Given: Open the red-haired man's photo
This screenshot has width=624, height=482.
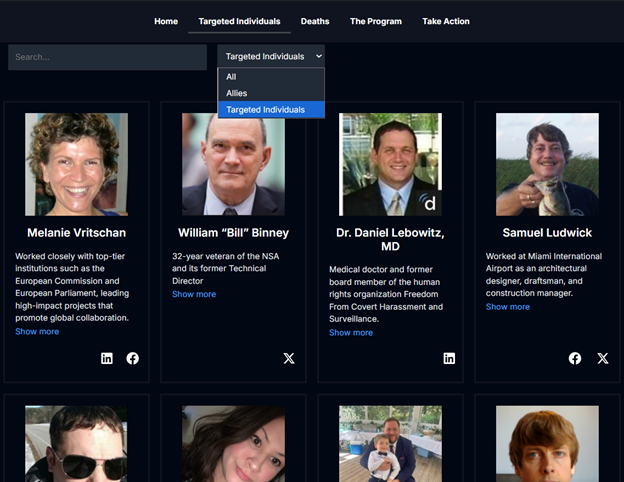Looking at the screenshot, I should pyautogui.click(x=547, y=444).
